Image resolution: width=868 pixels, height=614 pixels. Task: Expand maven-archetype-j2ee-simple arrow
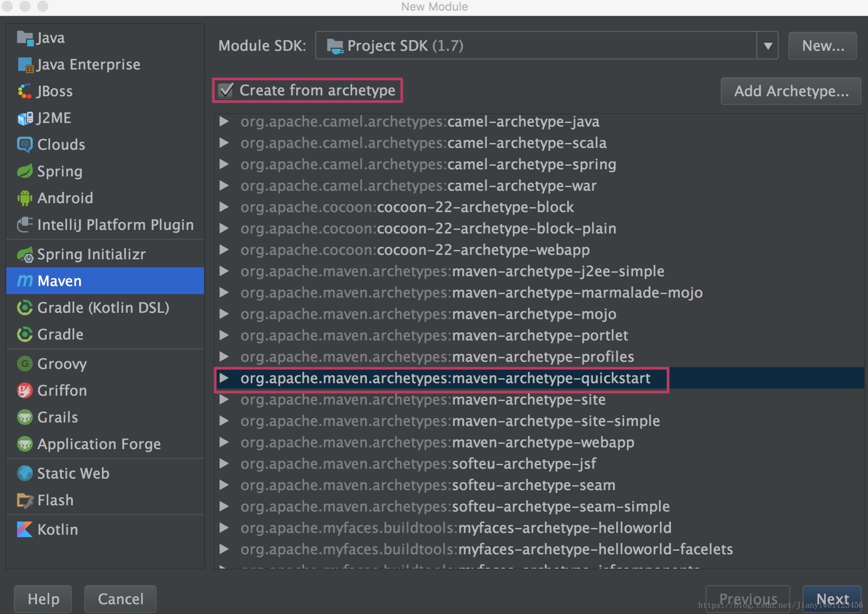(x=224, y=271)
